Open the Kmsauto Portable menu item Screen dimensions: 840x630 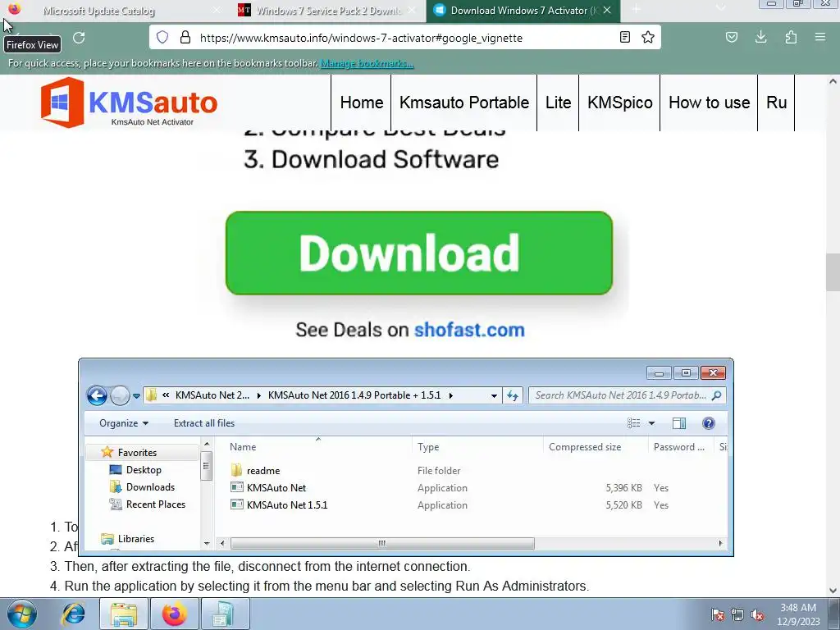464,103
